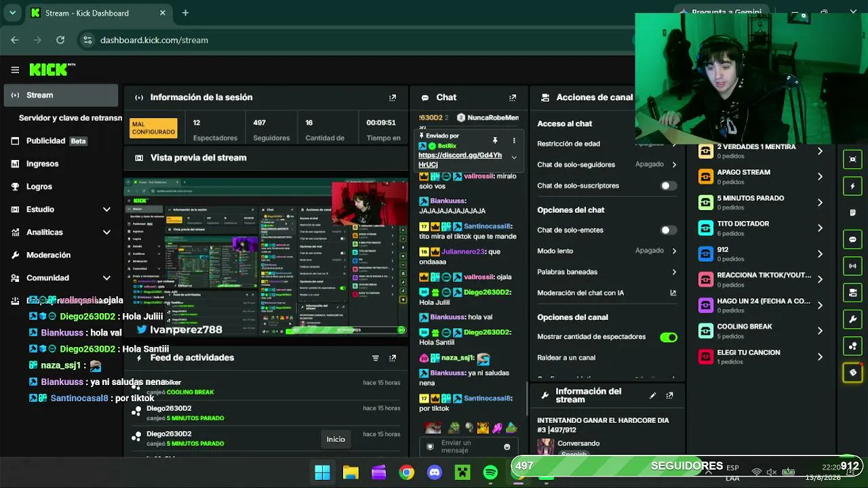Viewport: 868px width, 488px height.
Task: Open the chat widget button in sidebar
Action: pos(852,239)
